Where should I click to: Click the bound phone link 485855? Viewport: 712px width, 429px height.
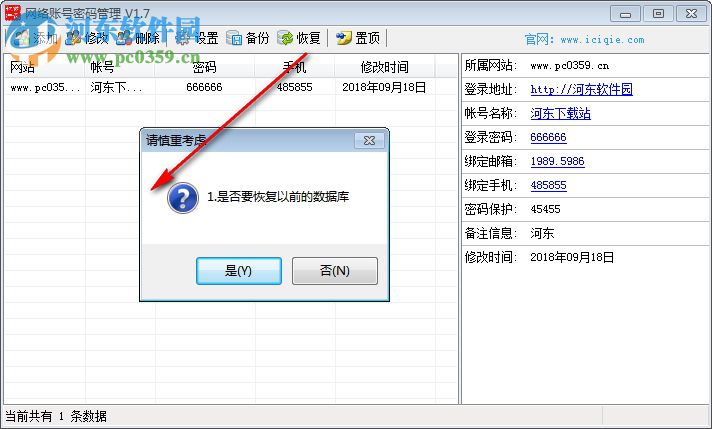pos(548,185)
